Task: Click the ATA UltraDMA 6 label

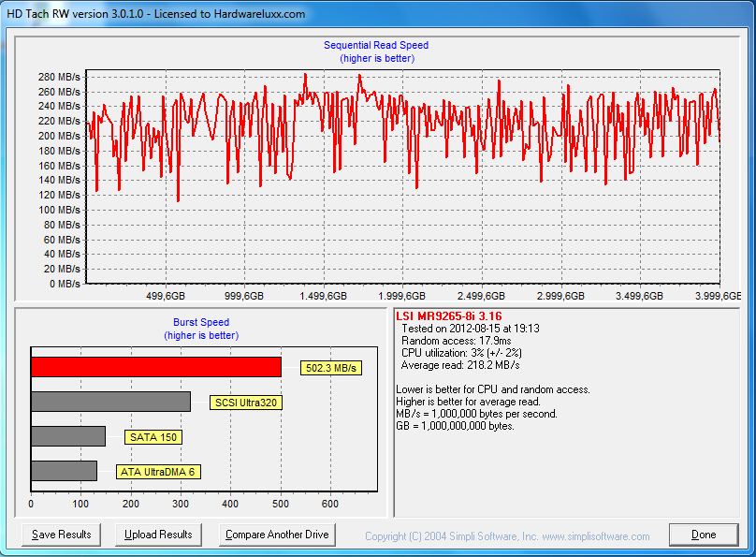Action: 158,472
